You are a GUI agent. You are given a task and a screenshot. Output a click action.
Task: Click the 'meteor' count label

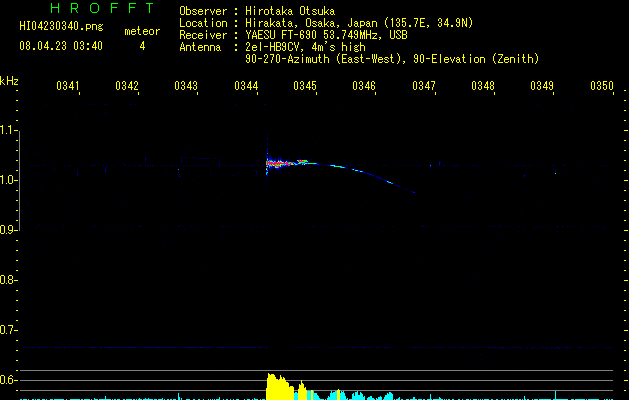(x=142, y=31)
